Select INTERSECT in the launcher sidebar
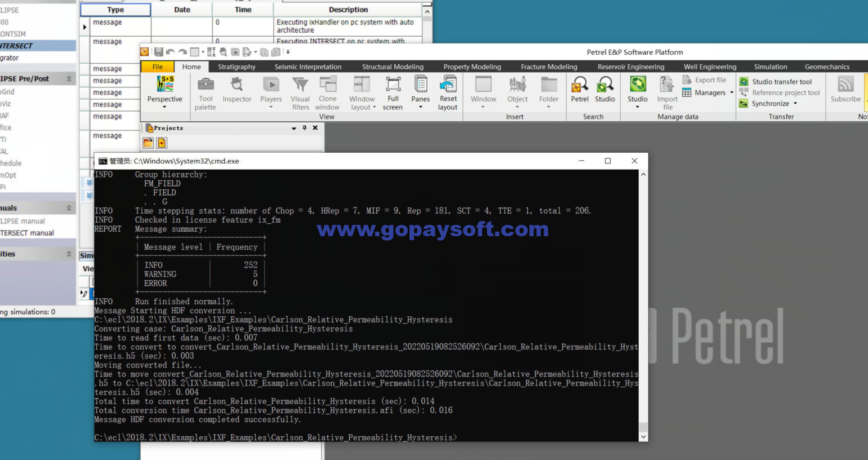 coord(17,46)
